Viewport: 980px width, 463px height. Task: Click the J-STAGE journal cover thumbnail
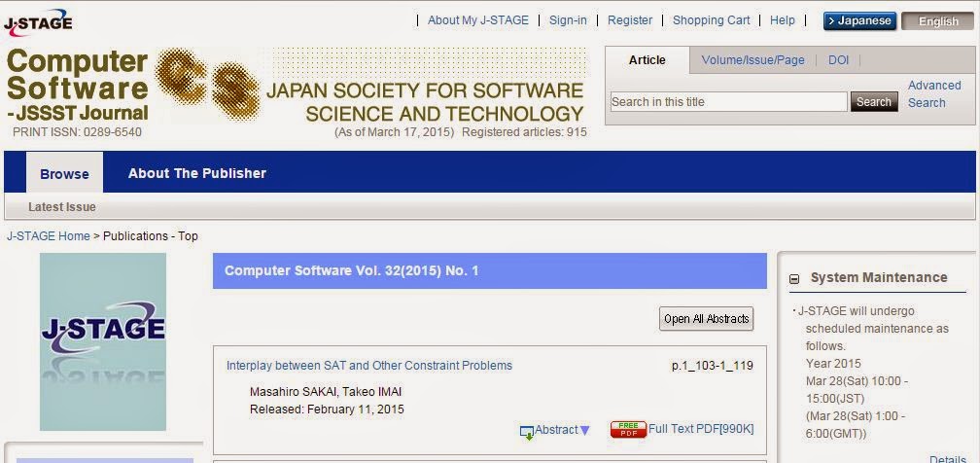tap(103, 341)
